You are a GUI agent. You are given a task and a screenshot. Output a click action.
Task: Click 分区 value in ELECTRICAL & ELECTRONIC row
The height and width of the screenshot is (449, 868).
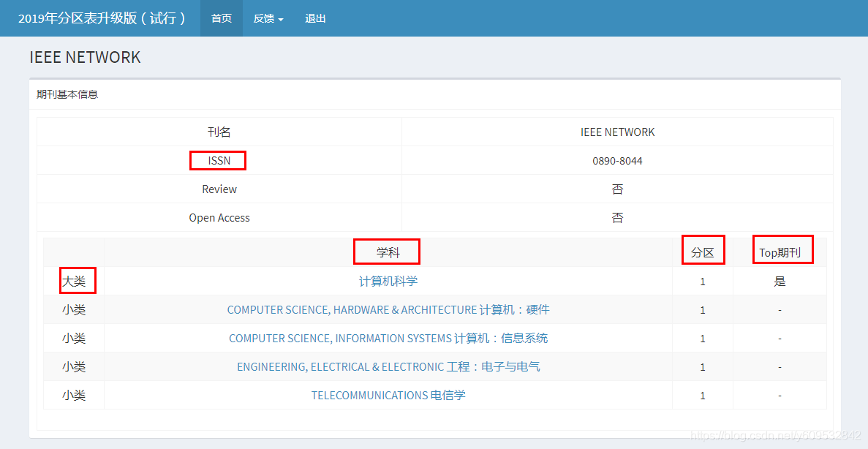(703, 367)
